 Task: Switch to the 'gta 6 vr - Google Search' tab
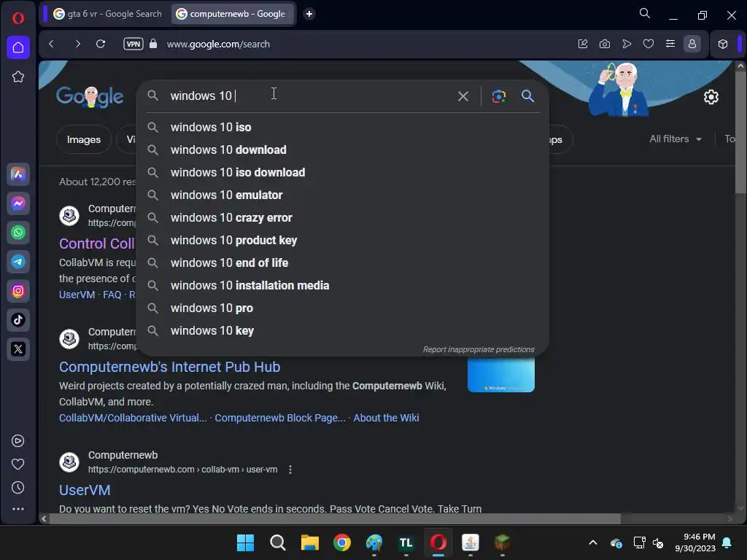pyautogui.click(x=108, y=14)
